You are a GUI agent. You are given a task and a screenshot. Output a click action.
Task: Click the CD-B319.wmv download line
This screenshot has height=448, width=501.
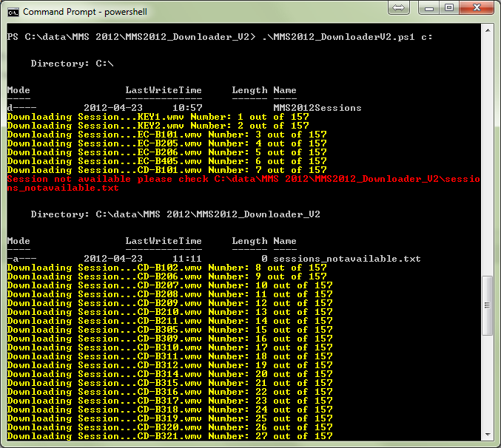(170, 418)
